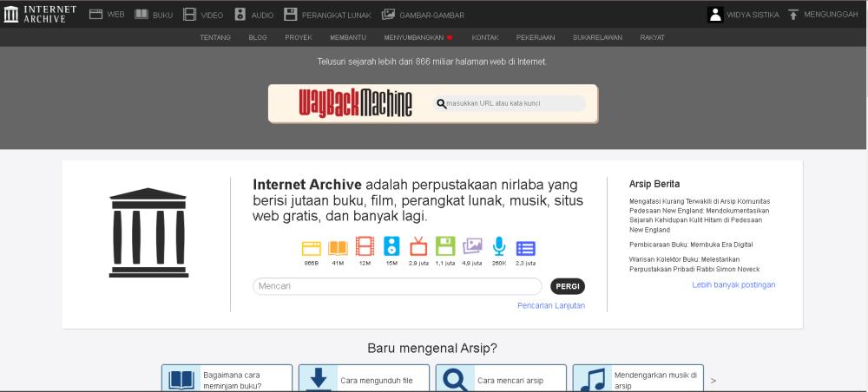Open the Perangkat Lunak floppy icon in top bar
The width and height of the screenshot is (868, 392).
pyautogui.click(x=291, y=15)
